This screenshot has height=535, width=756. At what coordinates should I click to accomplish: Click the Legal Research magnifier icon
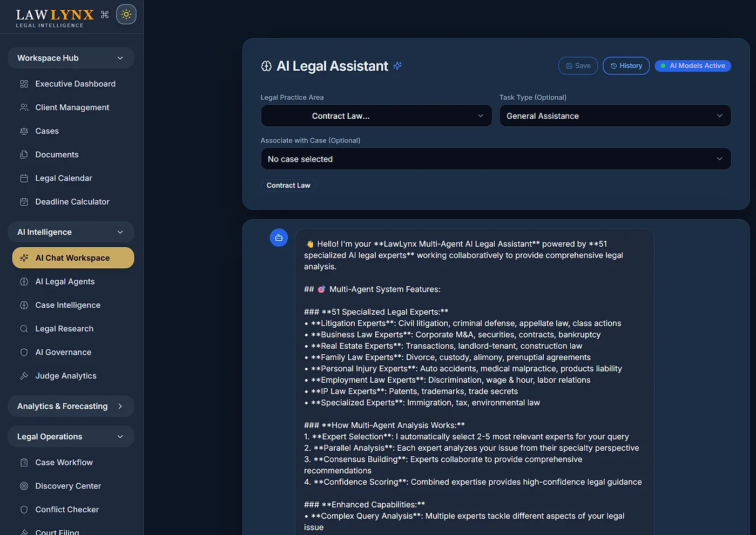click(x=24, y=329)
